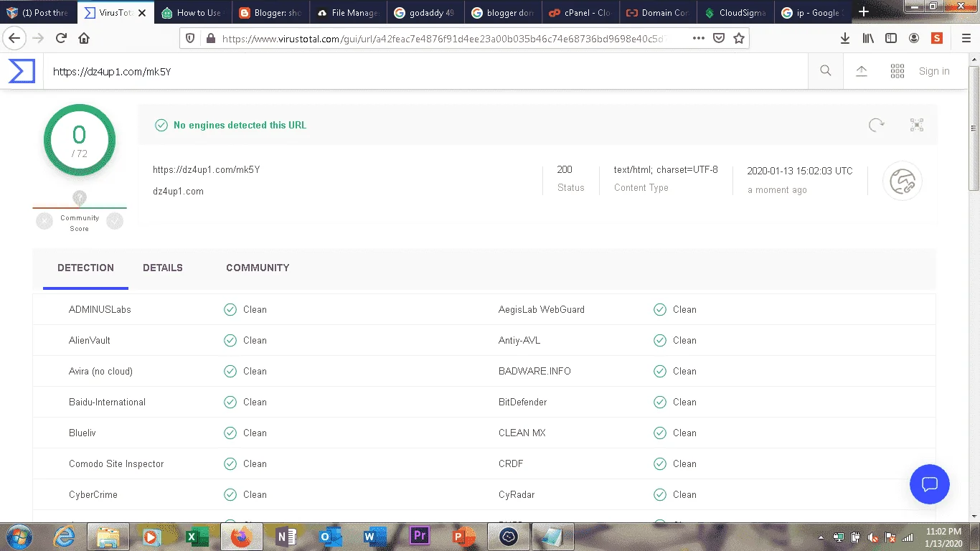980x551 pixels.
Task: Click the VirusTotal URL search field
Action: [x=425, y=71]
